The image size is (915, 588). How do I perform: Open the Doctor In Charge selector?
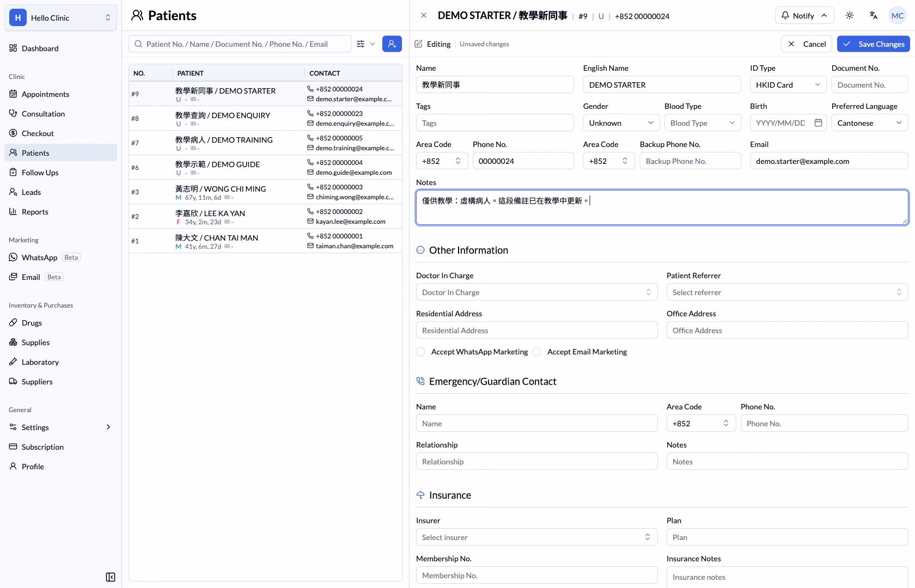pyautogui.click(x=537, y=292)
